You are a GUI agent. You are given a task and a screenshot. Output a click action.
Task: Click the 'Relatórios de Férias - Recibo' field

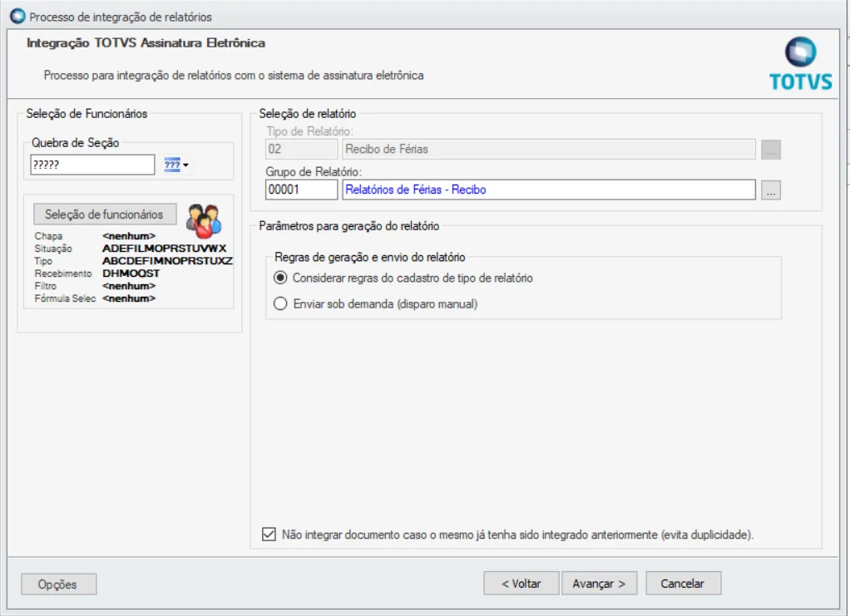547,190
